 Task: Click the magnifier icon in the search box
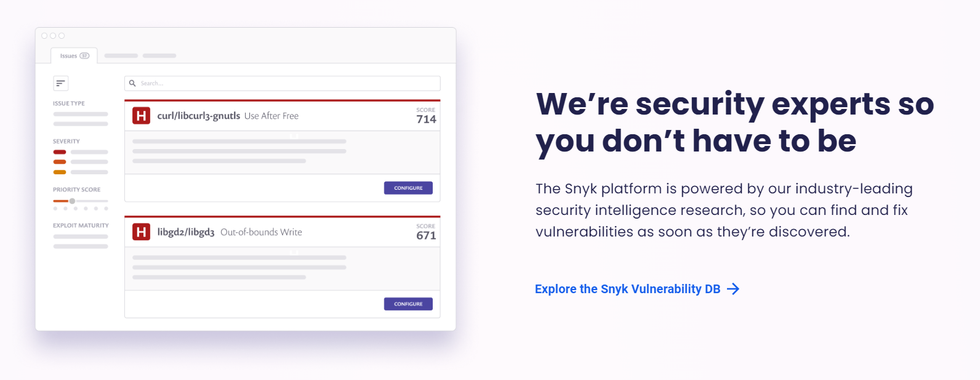pos(132,83)
